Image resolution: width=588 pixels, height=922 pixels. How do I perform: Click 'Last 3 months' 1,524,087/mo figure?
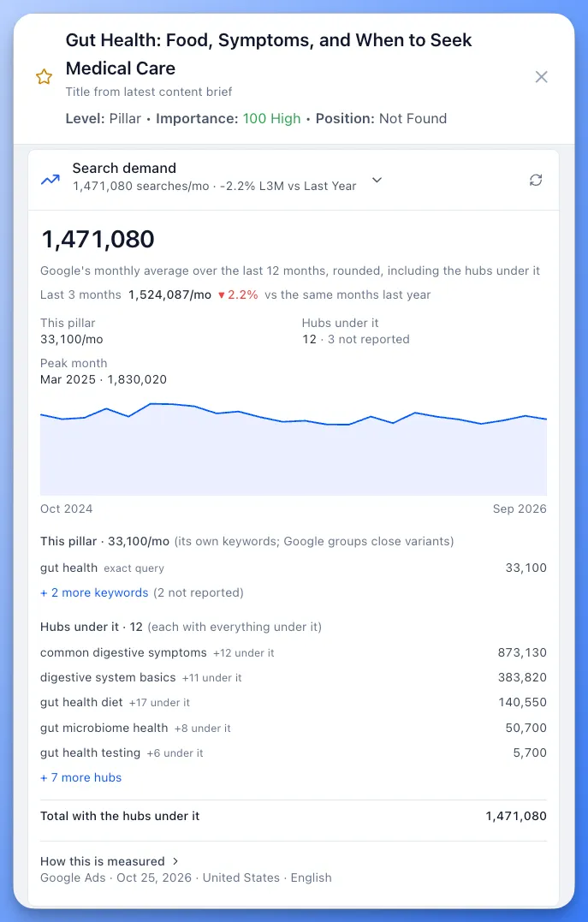point(170,294)
